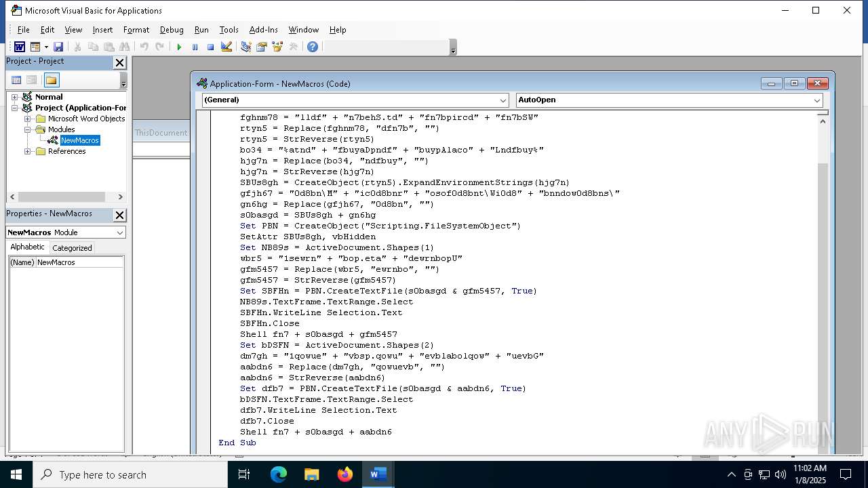Screen dimensions: 868x488
Task: Click the Redo toolbar icon
Action: coord(159,47)
